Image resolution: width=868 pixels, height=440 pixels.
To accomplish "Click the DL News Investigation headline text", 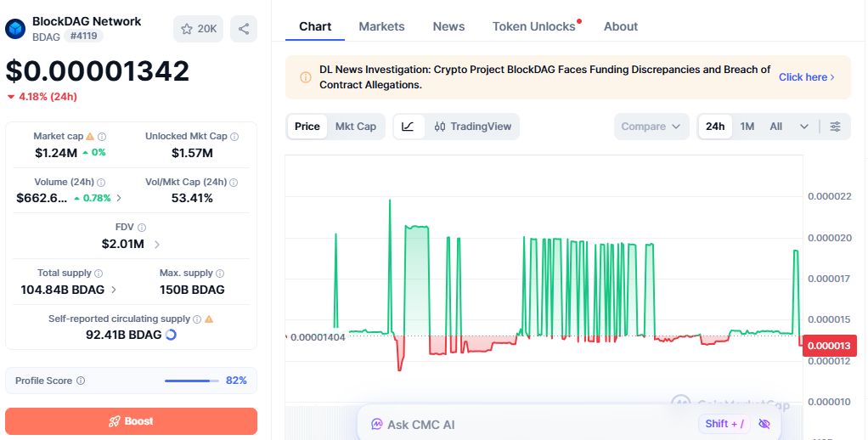I will (x=544, y=77).
